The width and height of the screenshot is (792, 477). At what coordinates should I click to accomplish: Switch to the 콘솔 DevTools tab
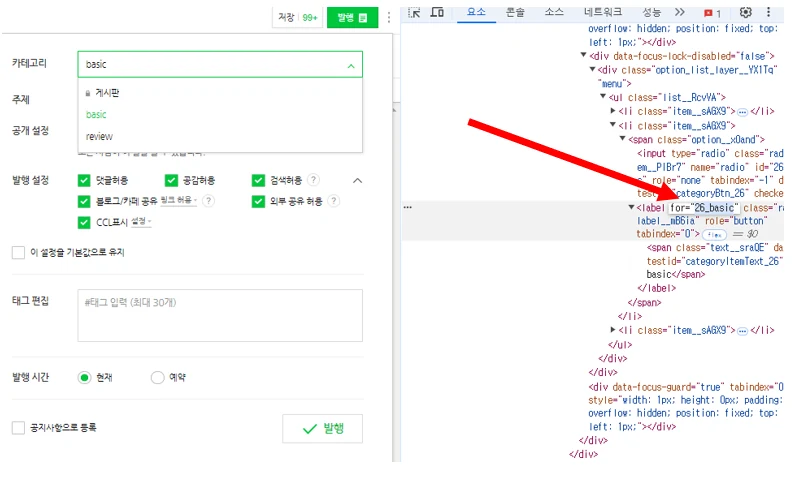click(515, 12)
